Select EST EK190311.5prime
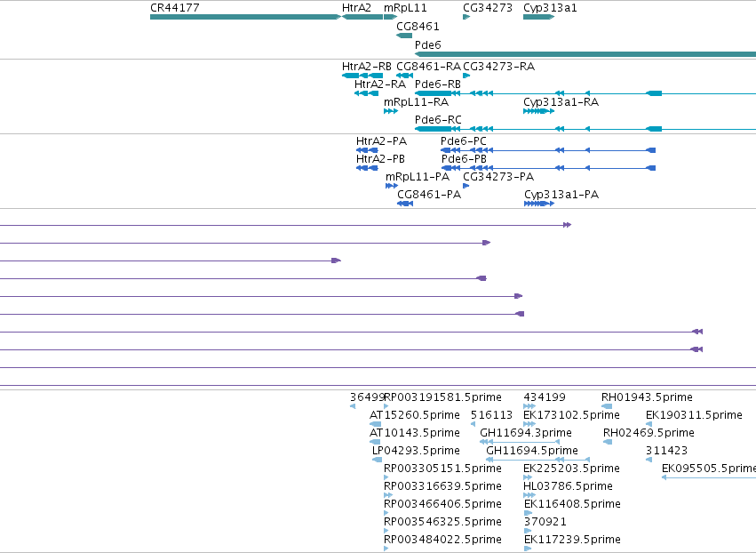This screenshot has height=553, width=756. (694, 415)
